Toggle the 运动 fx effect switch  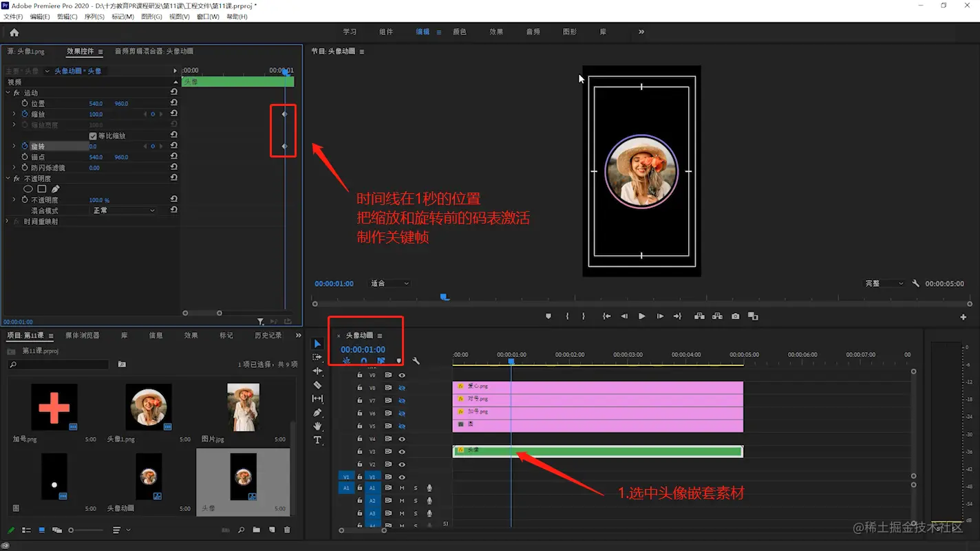point(17,93)
